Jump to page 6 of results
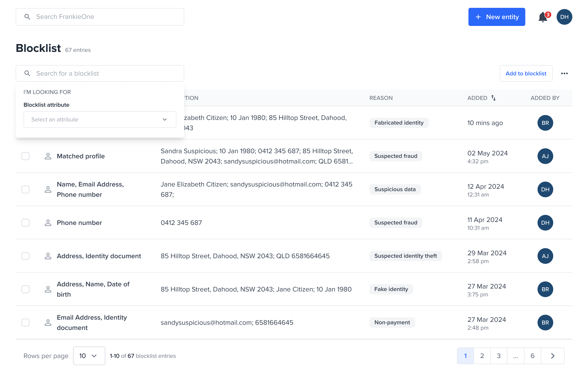This screenshot has width=588, height=372. pos(532,356)
